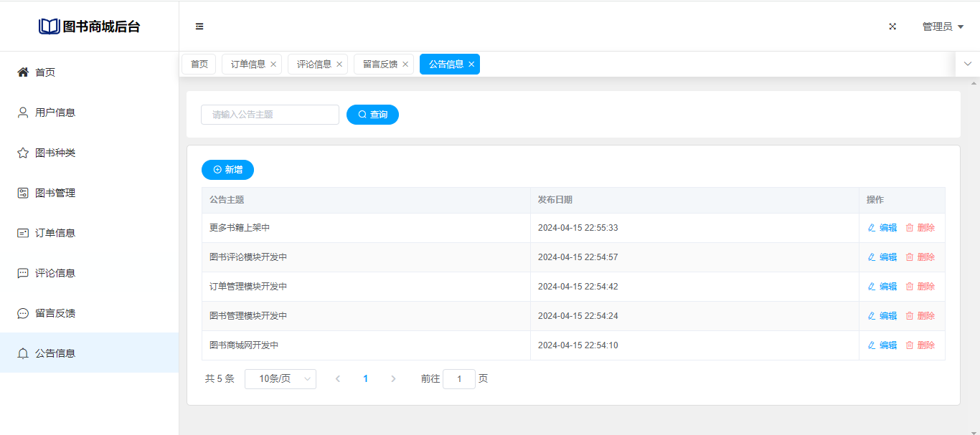Delete the 图书商城网开发中 announcement
Screen dimensions: 980x435
point(920,345)
